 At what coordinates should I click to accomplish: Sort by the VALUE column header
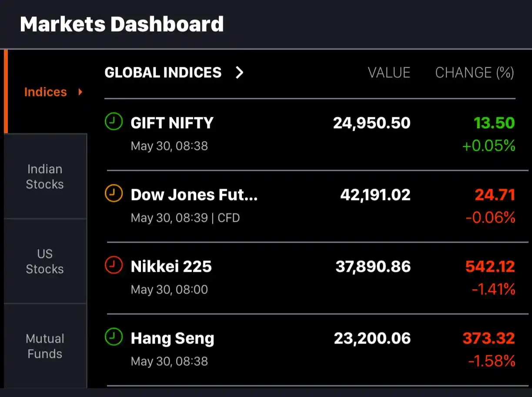(389, 73)
